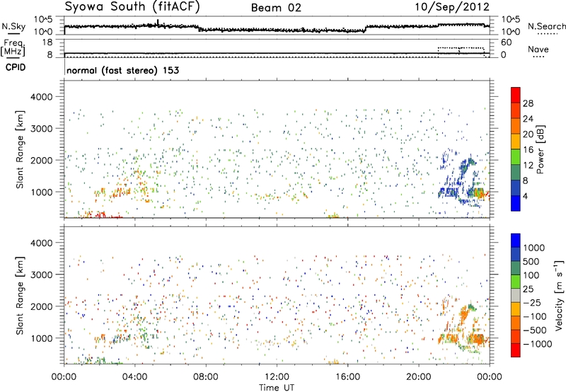Click the '08:00' time tick label
The height and width of the screenshot is (392, 566).
(205, 377)
